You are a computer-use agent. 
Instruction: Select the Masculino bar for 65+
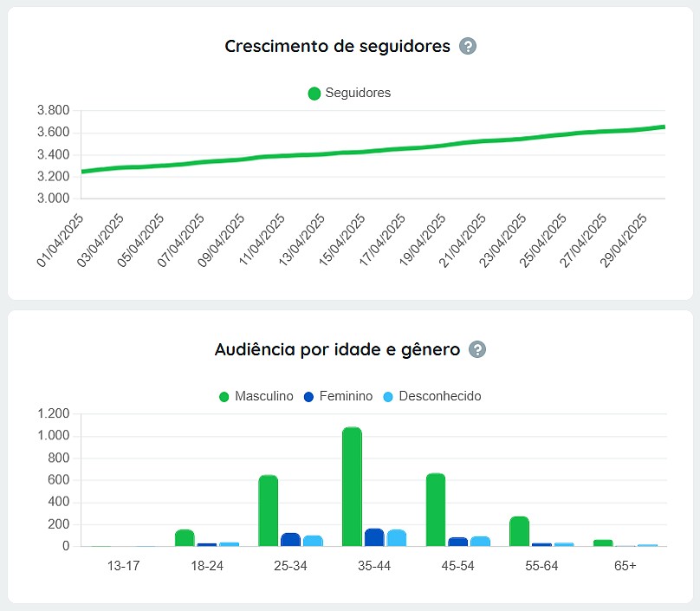603,543
